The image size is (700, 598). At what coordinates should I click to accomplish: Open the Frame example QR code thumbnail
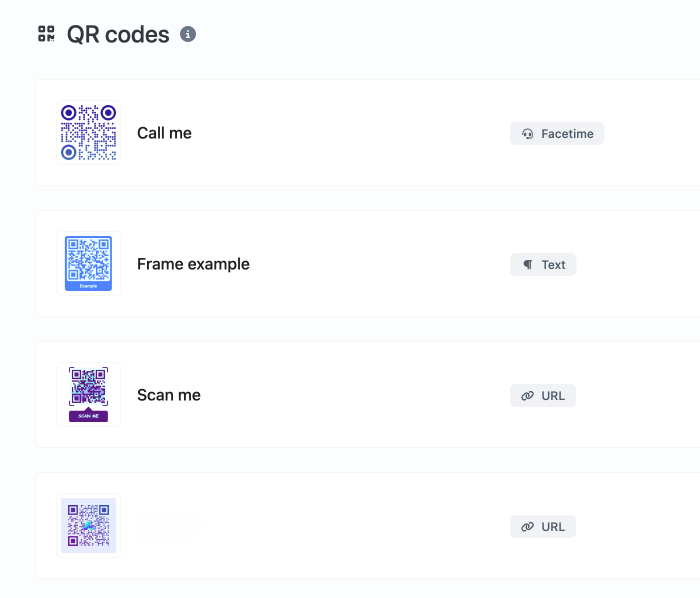click(x=88, y=263)
